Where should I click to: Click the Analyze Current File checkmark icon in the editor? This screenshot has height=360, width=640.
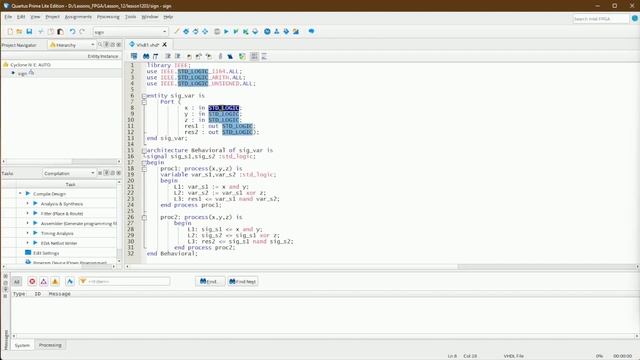(242, 56)
